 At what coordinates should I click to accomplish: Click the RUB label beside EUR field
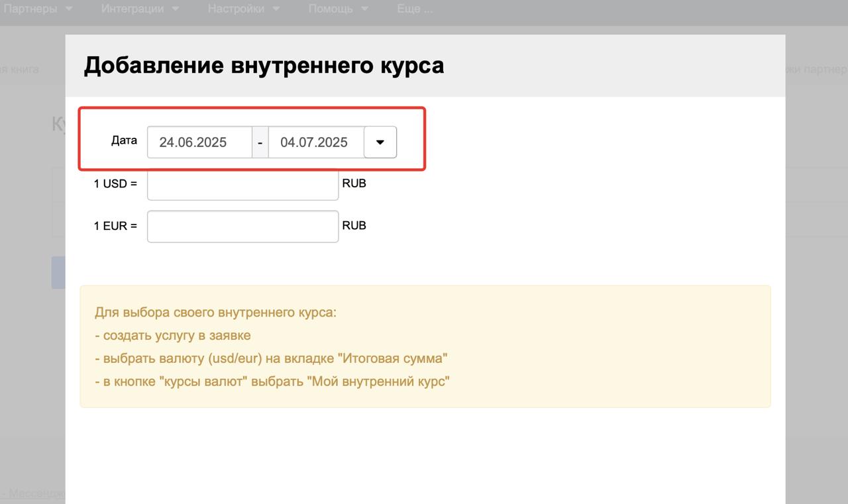coord(354,225)
